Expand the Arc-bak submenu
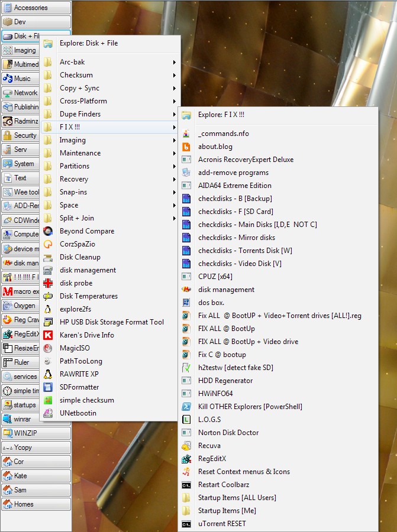The height and width of the screenshot is (532, 397). (x=174, y=62)
